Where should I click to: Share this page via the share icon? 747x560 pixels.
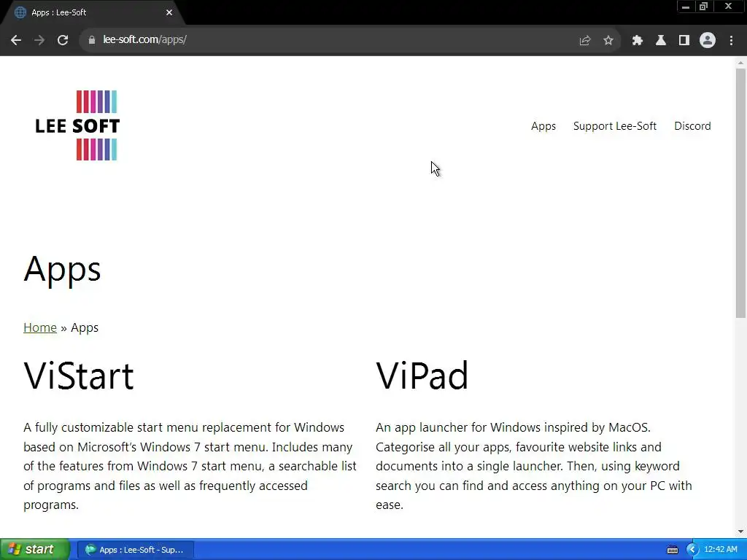click(584, 41)
